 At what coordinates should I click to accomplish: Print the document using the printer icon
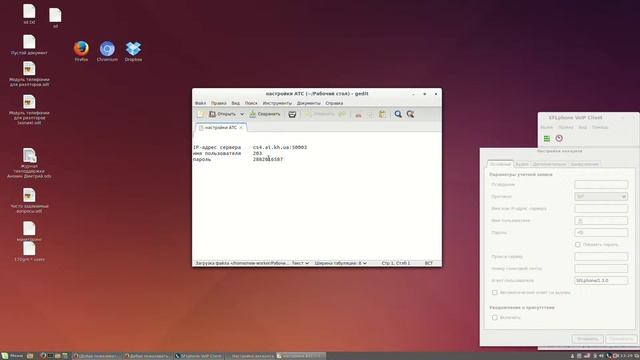pyautogui.click(x=292, y=114)
